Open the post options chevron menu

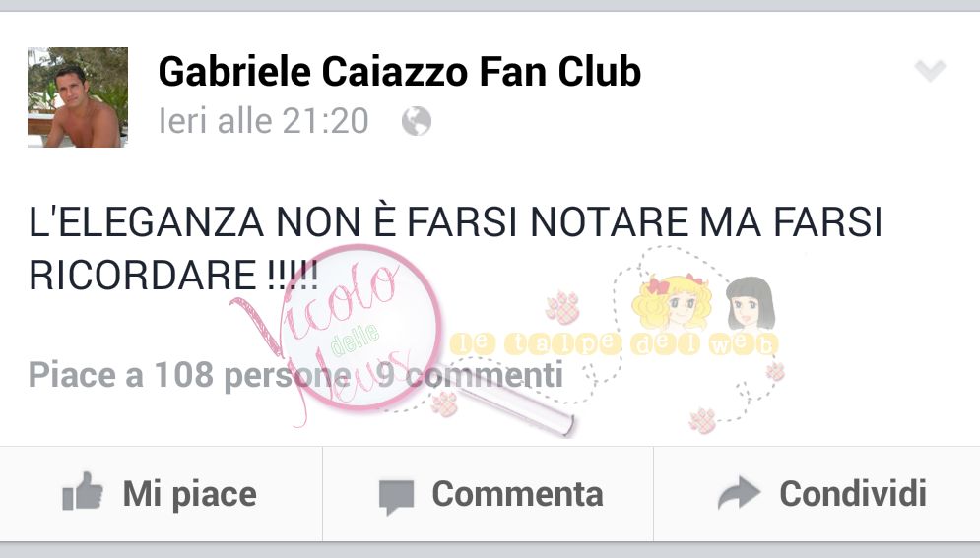tap(930, 71)
